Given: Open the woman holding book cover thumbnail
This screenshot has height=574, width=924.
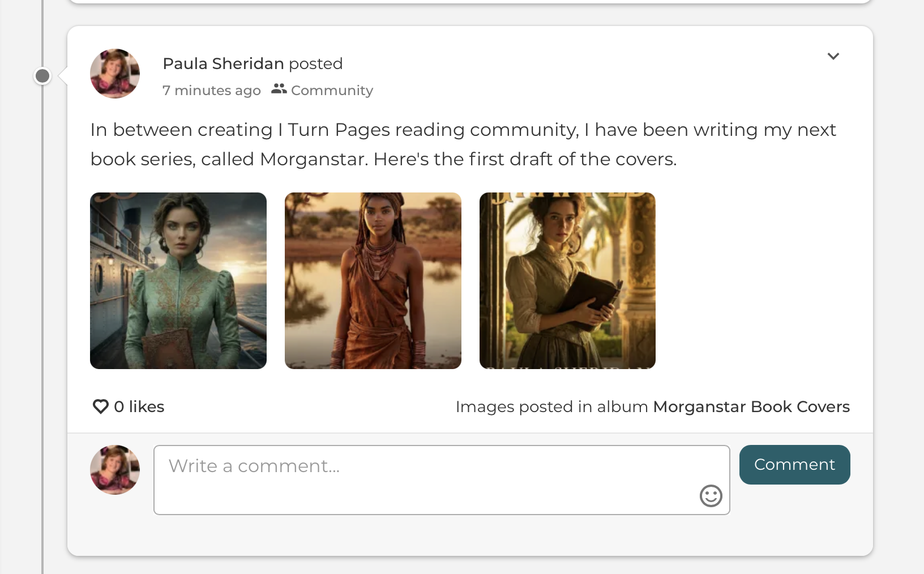Looking at the screenshot, I should tap(567, 281).
